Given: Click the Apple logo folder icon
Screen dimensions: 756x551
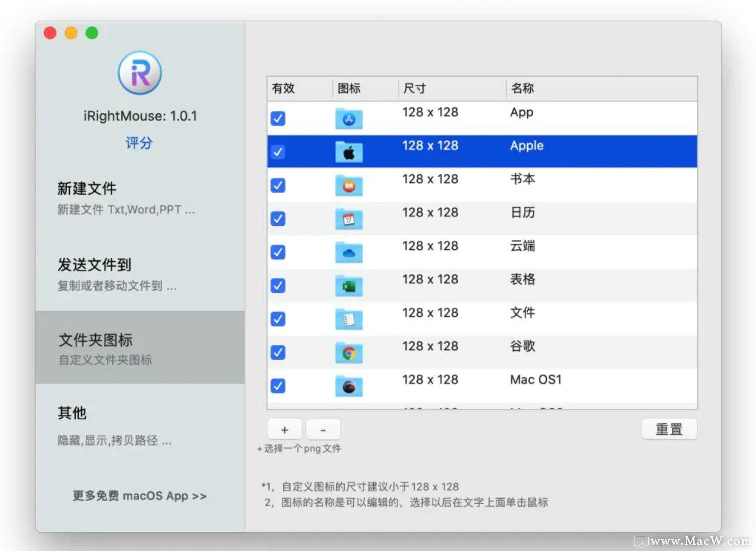Looking at the screenshot, I should (x=349, y=152).
